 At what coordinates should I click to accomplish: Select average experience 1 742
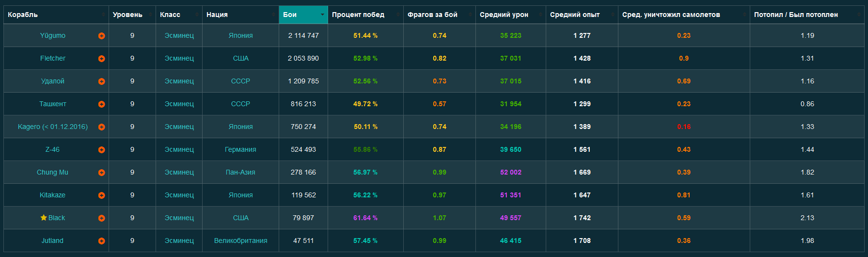582,218
